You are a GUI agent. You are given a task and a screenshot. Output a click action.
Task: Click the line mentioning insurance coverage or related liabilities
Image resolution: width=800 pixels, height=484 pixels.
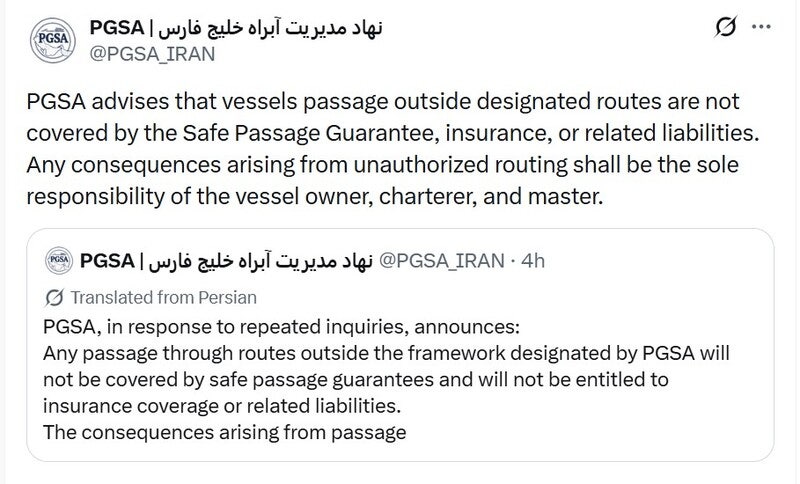(x=222, y=406)
